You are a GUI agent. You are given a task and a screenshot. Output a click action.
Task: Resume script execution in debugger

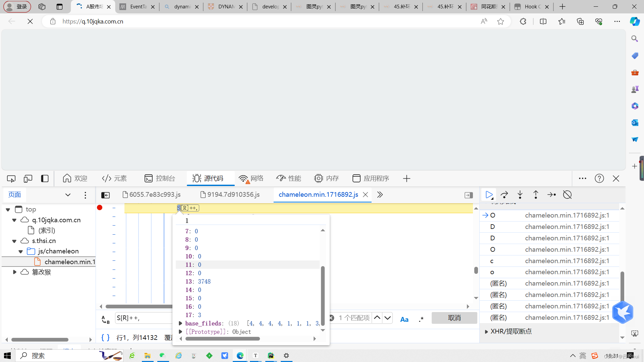pos(489,195)
